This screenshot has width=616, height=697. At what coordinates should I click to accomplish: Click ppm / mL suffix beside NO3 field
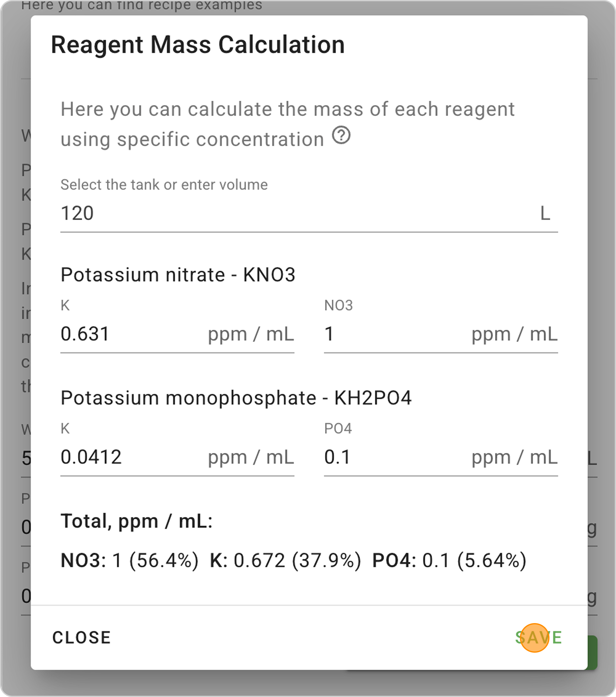(514, 334)
